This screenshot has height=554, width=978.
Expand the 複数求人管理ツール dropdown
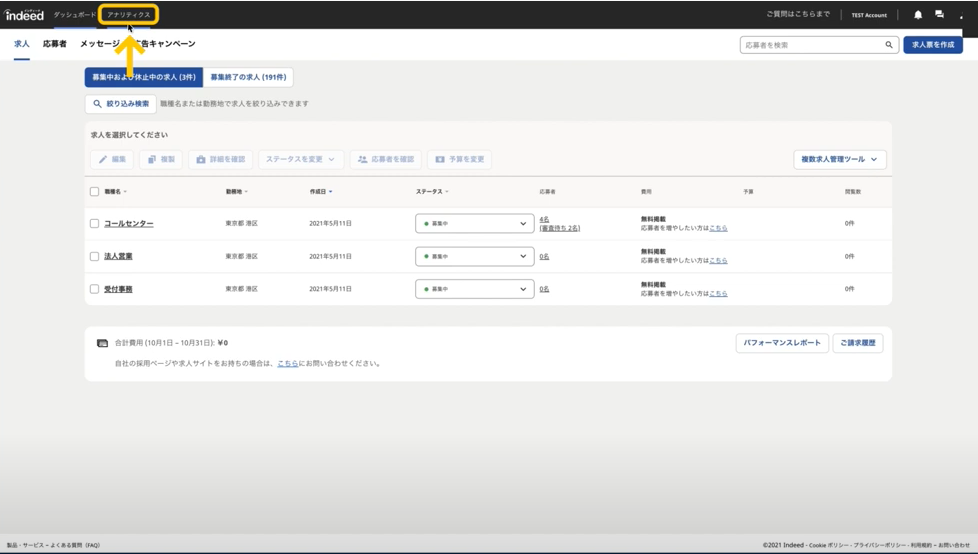840,159
